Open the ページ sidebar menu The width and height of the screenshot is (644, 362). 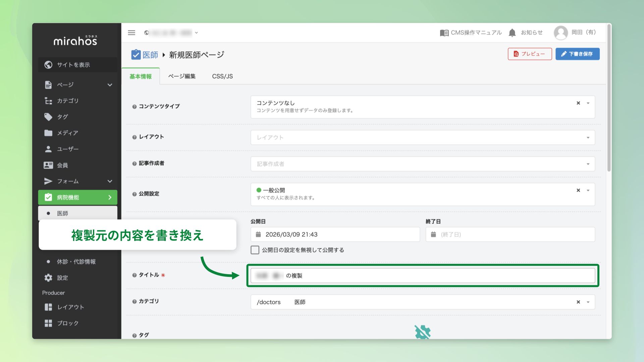pyautogui.click(x=77, y=85)
